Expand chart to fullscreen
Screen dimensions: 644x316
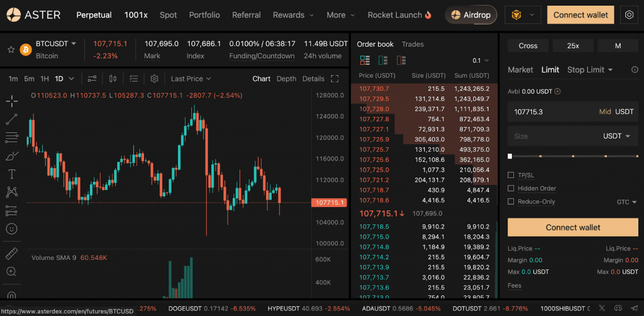point(335,79)
